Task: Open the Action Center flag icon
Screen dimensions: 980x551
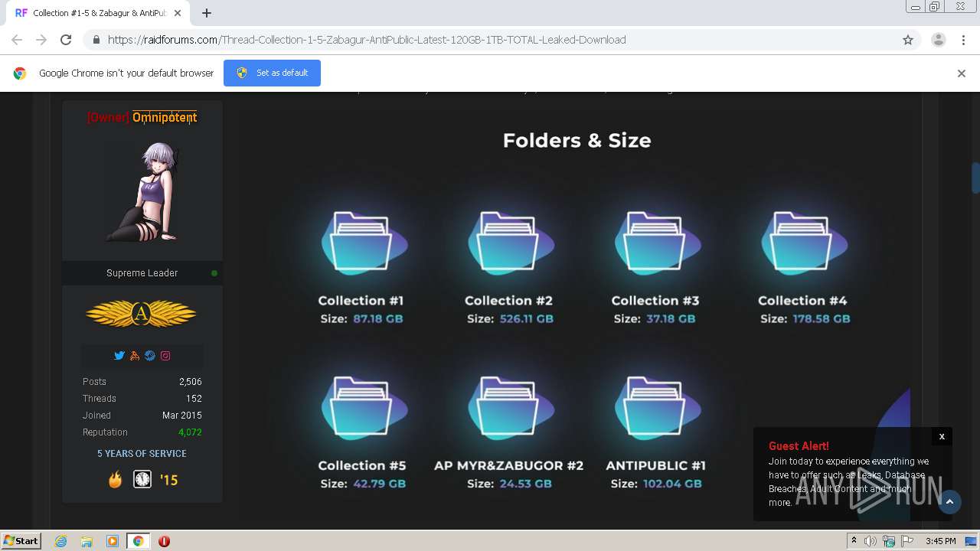Action: pyautogui.click(x=907, y=541)
